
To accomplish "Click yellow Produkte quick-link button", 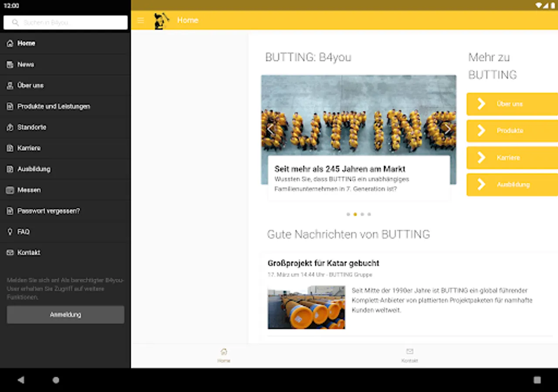I will pyautogui.click(x=512, y=131).
